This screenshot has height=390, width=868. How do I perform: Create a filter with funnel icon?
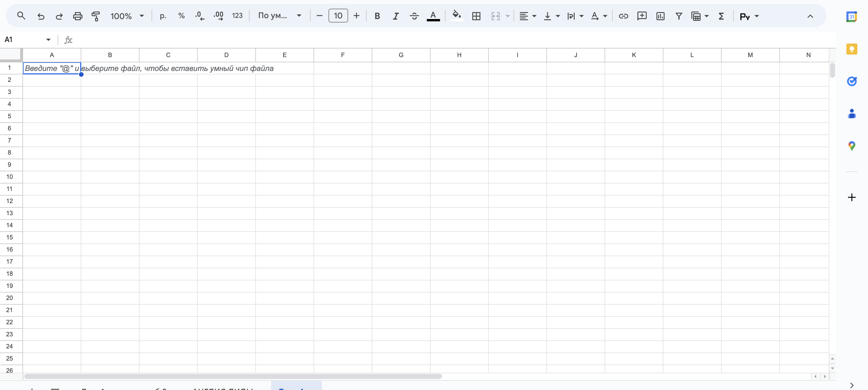(x=679, y=16)
